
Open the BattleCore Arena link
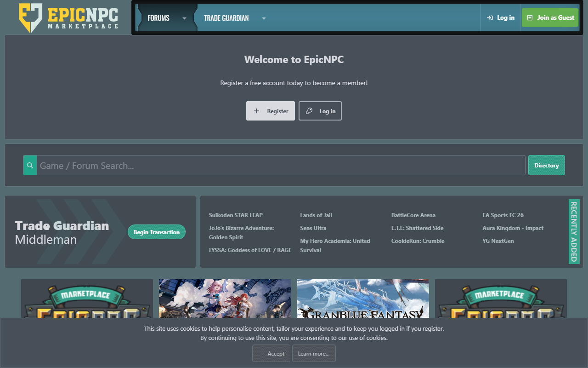(413, 215)
